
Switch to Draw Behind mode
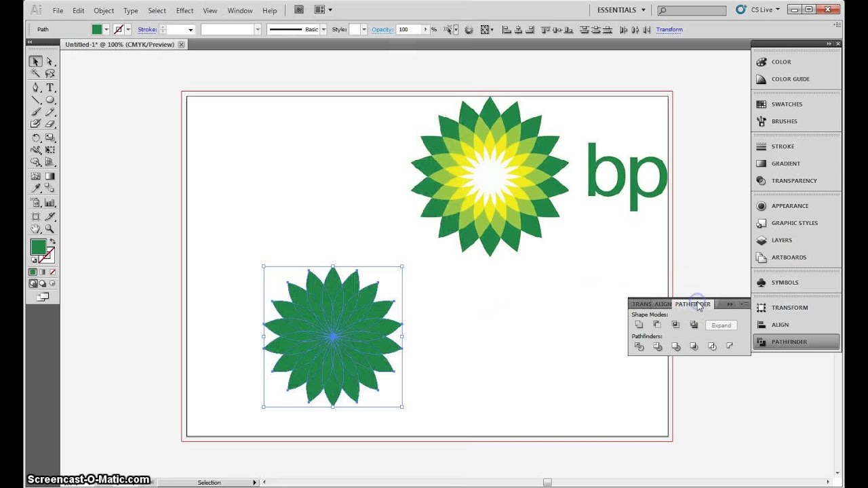click(43, 284)
